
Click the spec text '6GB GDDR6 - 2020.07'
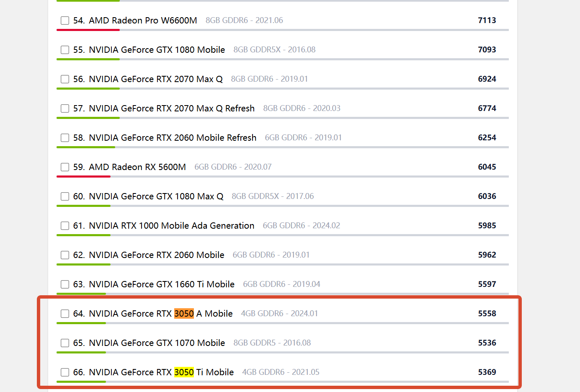(233, 167)
